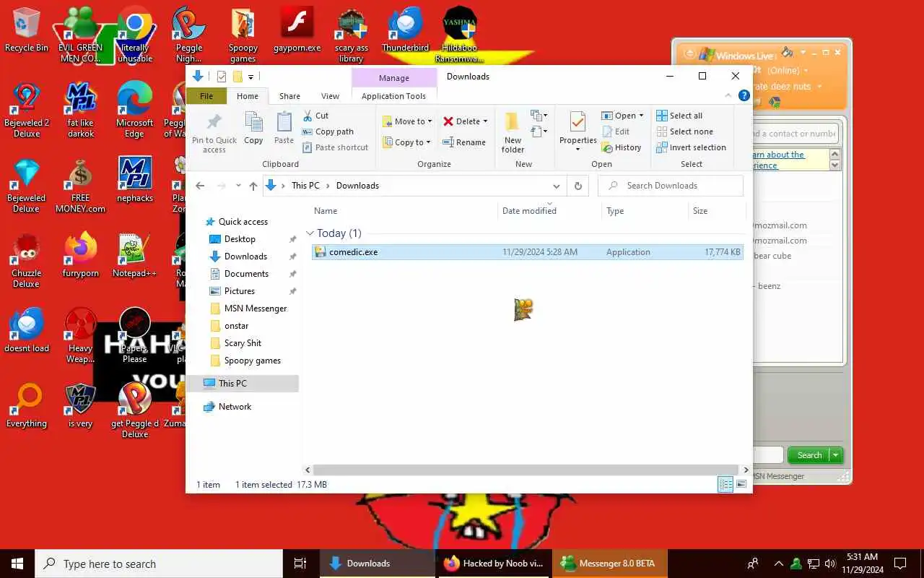Click the Properties checkmark in the quick access toolbar
Viewport: 924px width, 578px height.
click(x=221, y=77)
